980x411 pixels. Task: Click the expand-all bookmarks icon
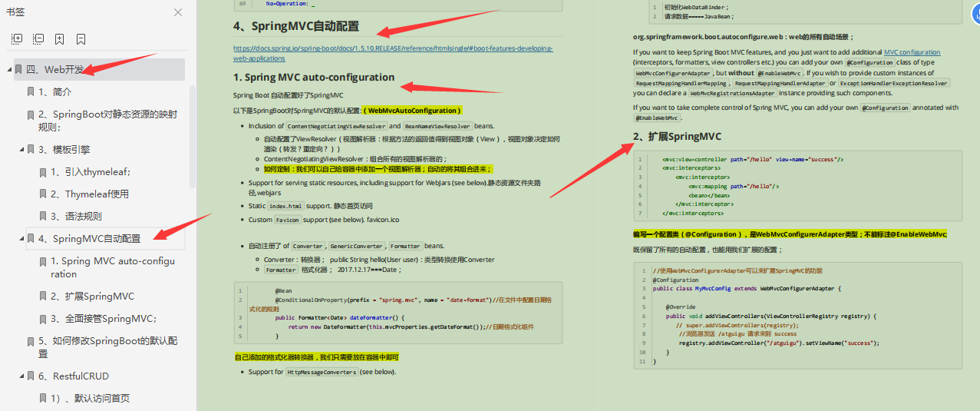17,38
